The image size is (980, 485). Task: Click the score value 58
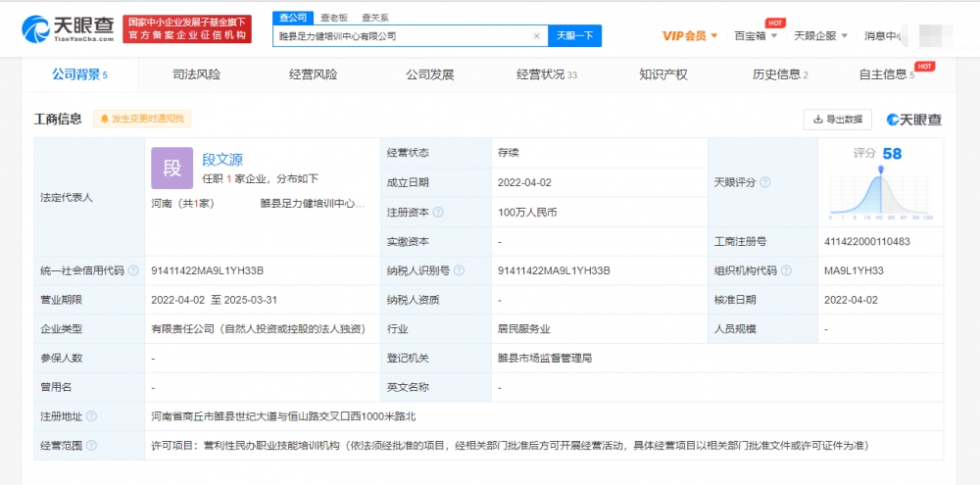892,154
